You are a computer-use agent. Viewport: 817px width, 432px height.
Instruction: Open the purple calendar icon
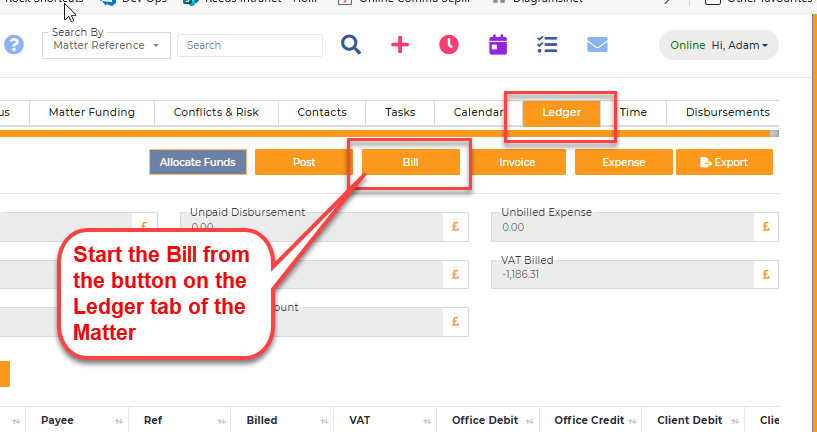[498, 45]
